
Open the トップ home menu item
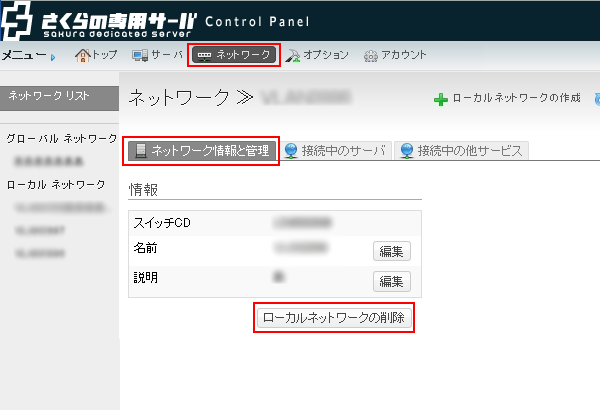pos(96,55)
